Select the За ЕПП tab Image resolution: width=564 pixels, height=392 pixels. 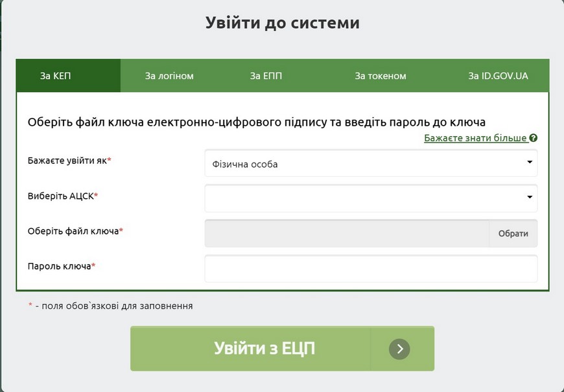266,76
